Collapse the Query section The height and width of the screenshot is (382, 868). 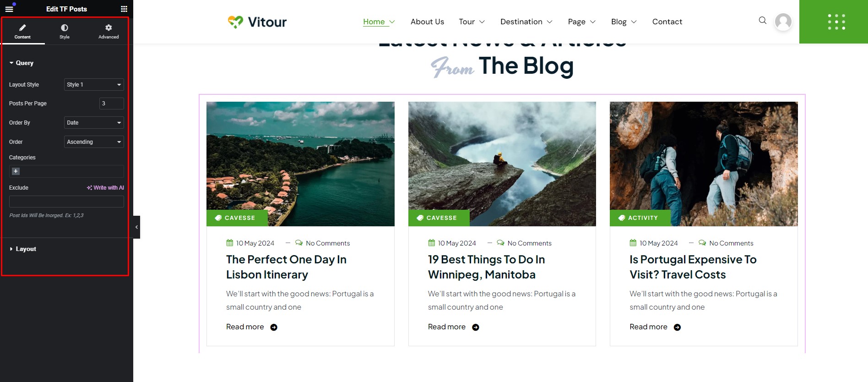coord(22,63)
